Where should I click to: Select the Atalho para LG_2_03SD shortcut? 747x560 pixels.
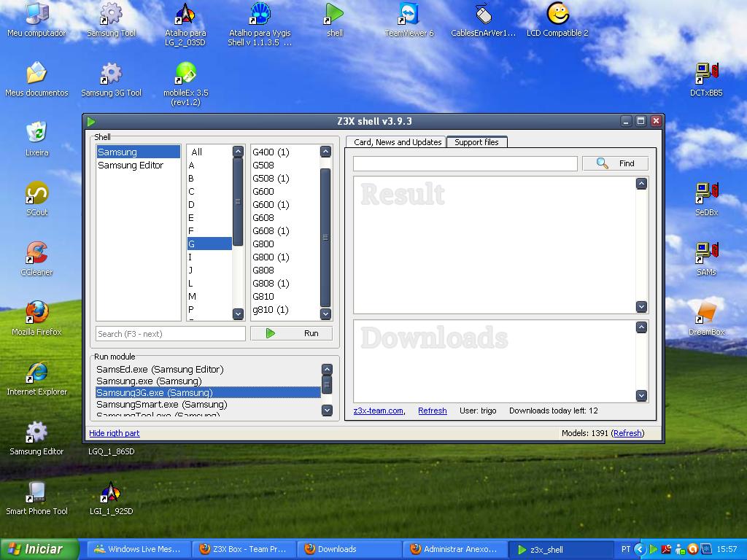click(x=185, y=25)
